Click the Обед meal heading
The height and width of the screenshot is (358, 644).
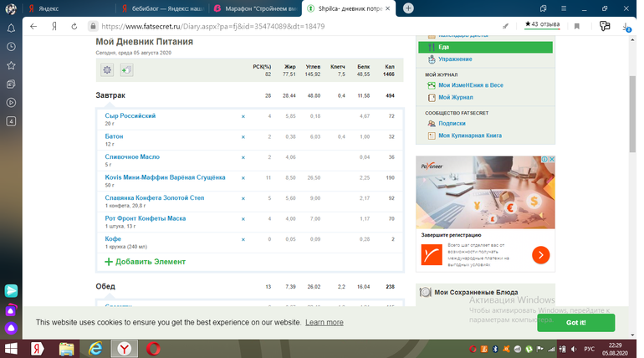point(105,287)
